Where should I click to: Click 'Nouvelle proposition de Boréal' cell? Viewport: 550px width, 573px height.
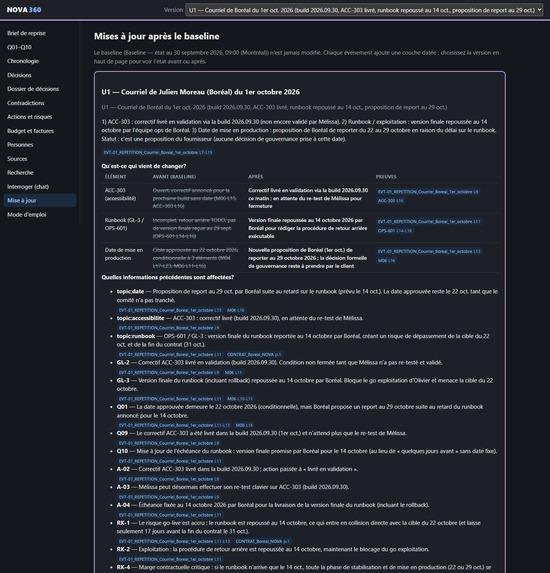[x=307, y=258]
